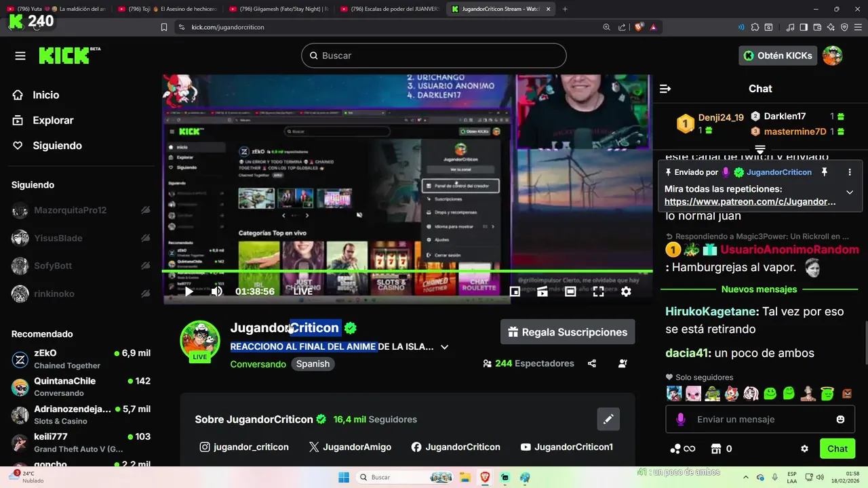This screenshot has width=868, height=488.
Task: Insert the angry orange block emote
Action: coord(846,393)
